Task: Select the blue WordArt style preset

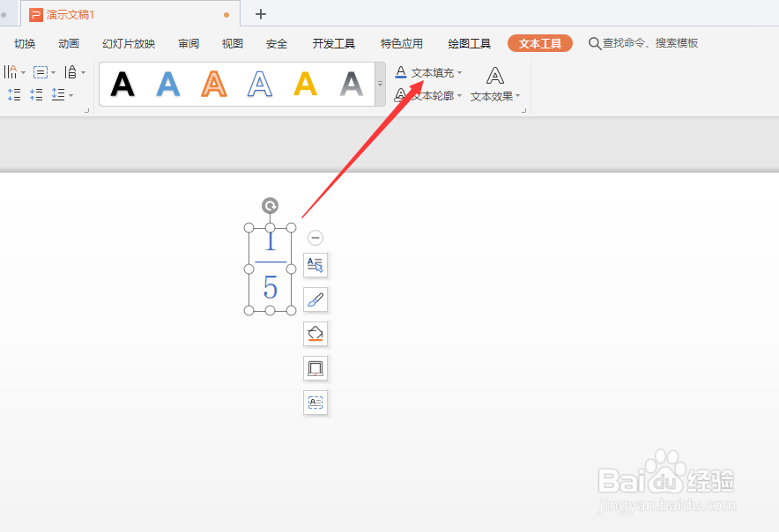Action: tap(167, 84)
